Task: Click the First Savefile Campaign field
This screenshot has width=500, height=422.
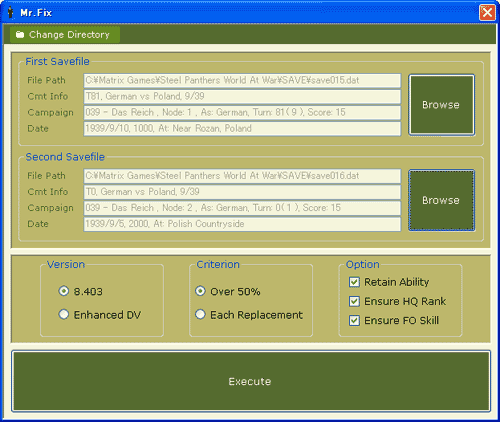Action: 242,112
